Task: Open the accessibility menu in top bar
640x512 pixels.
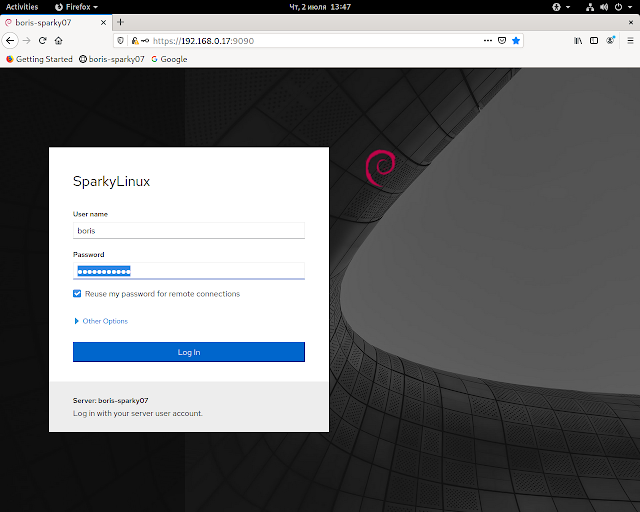Action: (561, 7)
